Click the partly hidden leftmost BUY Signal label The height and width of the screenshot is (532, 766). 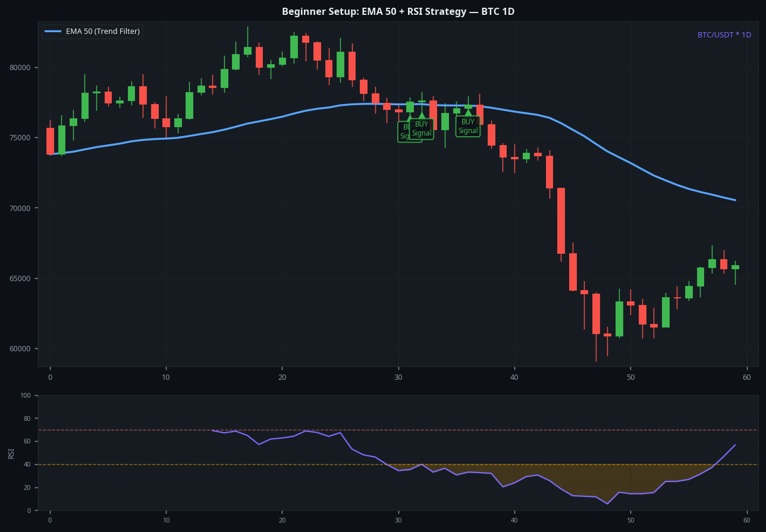tap(404, 132)
